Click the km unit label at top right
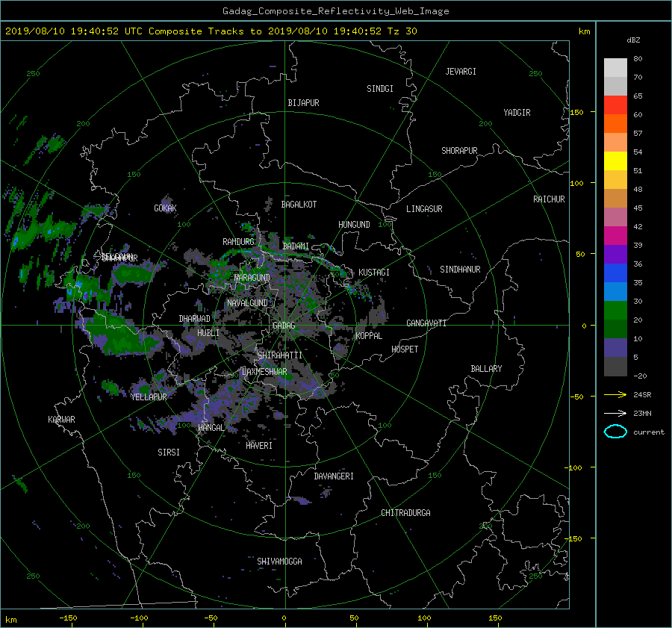672x628 pixels. (584, 31)
